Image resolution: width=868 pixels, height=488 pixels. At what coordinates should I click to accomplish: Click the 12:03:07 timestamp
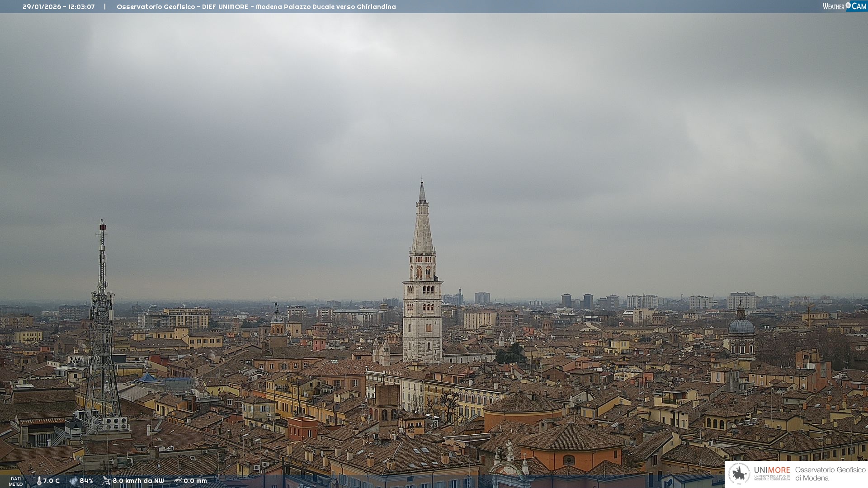pos(82,7)
